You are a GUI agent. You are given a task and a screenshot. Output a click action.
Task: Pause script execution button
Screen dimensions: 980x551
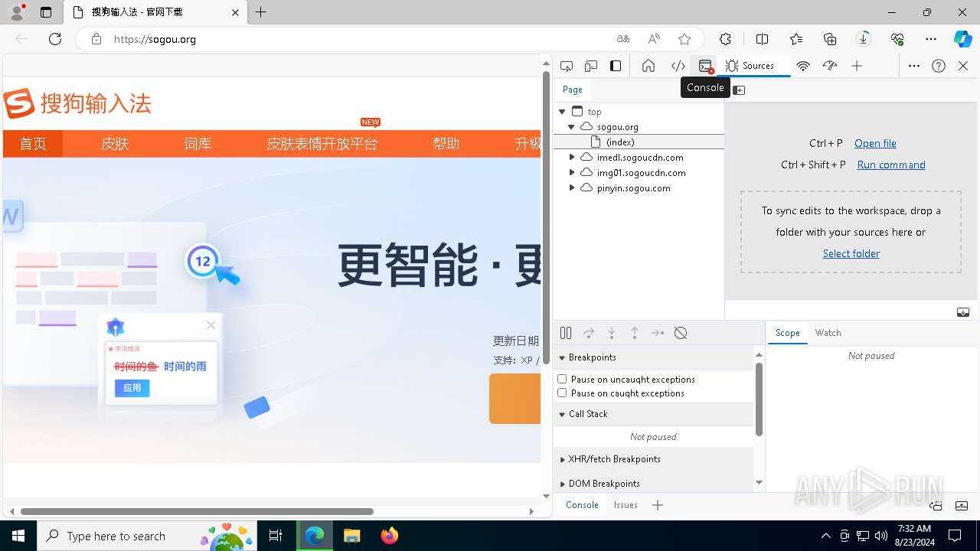[566, 333]
